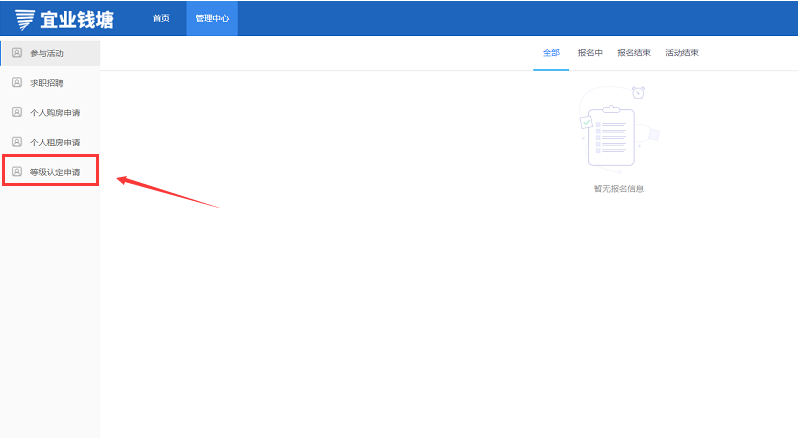Open the 管理中心 navigation item

click(x=212, y=19)
